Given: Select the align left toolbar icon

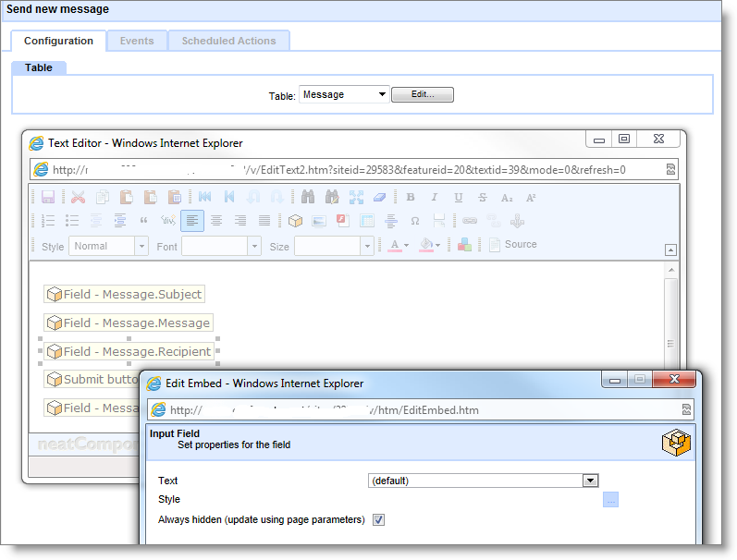Looking at the screenshot, I should [x=192, y=221].
